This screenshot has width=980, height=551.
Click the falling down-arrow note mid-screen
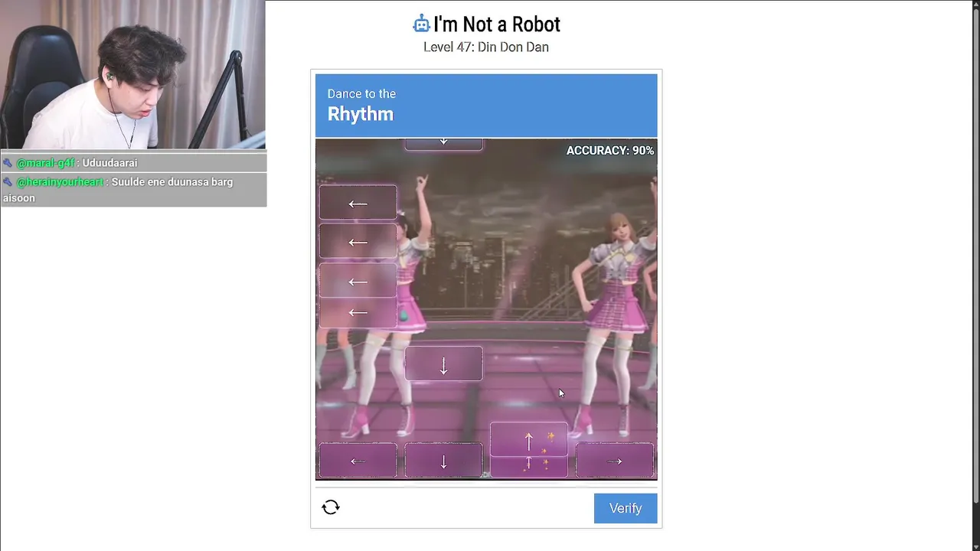click(443, 364)
